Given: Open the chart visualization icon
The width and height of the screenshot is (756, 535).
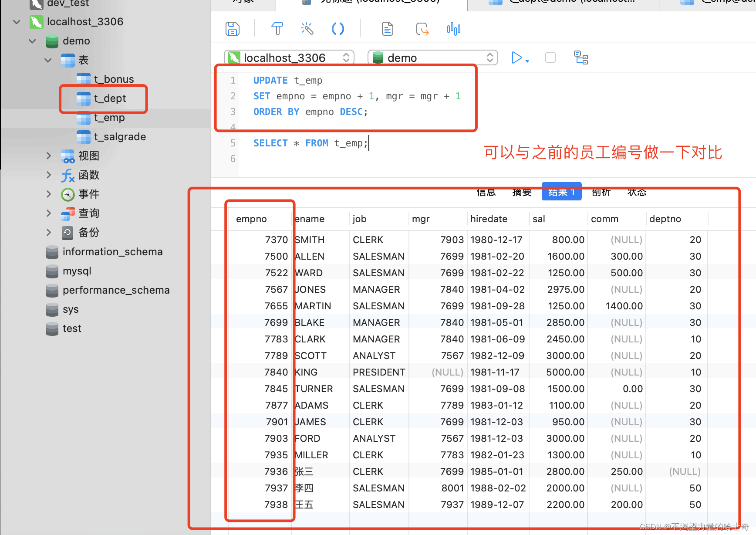Looking at the screenshot, I should [453, 28].
